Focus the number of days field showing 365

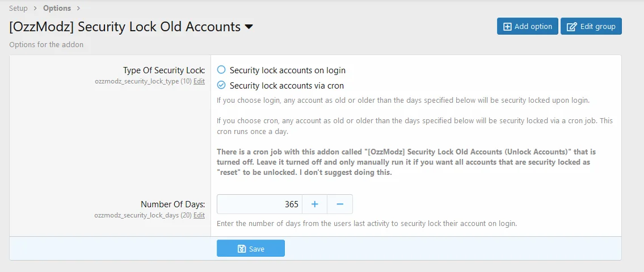tap(259, 204)
